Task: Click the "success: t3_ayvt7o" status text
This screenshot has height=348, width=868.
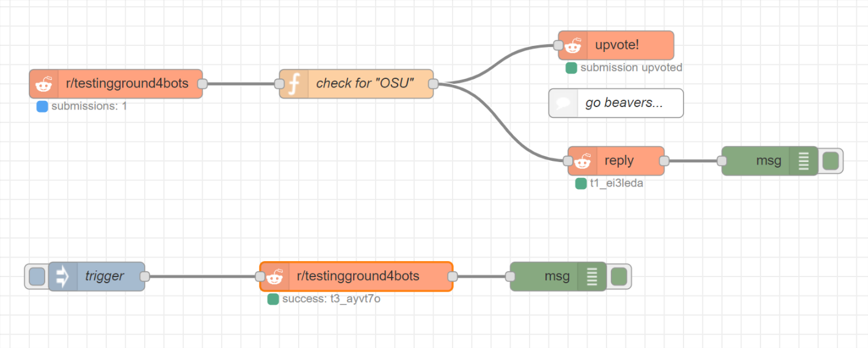Action: tap(331, 300)
